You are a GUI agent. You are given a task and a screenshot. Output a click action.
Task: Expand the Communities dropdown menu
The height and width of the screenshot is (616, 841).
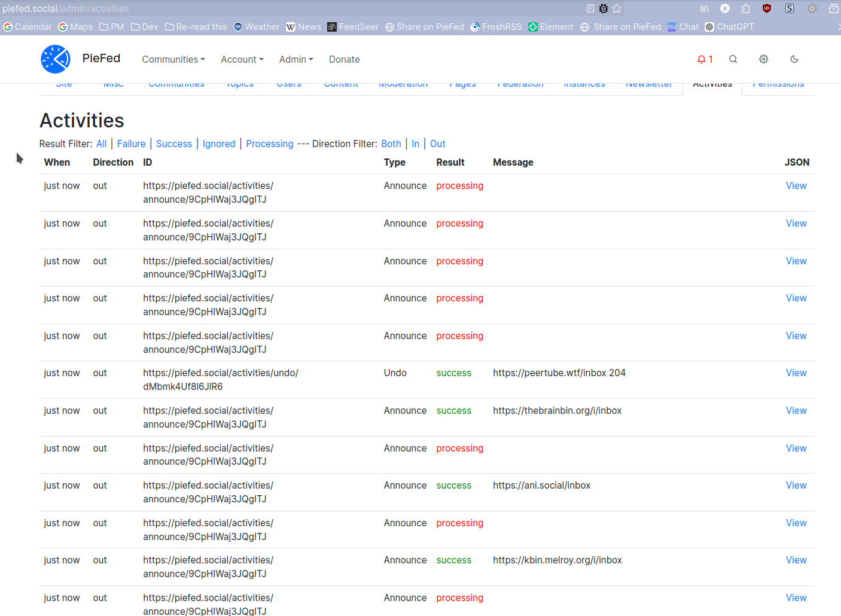[173, 60]
